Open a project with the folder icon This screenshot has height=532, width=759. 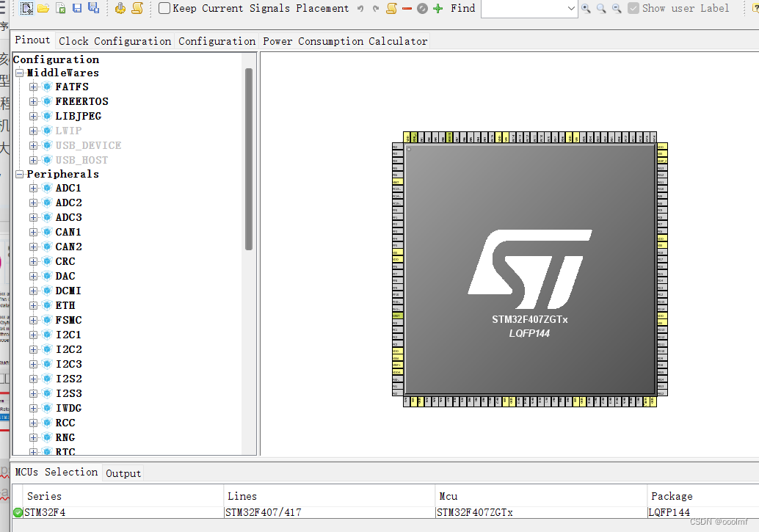[x=43, y=8]
